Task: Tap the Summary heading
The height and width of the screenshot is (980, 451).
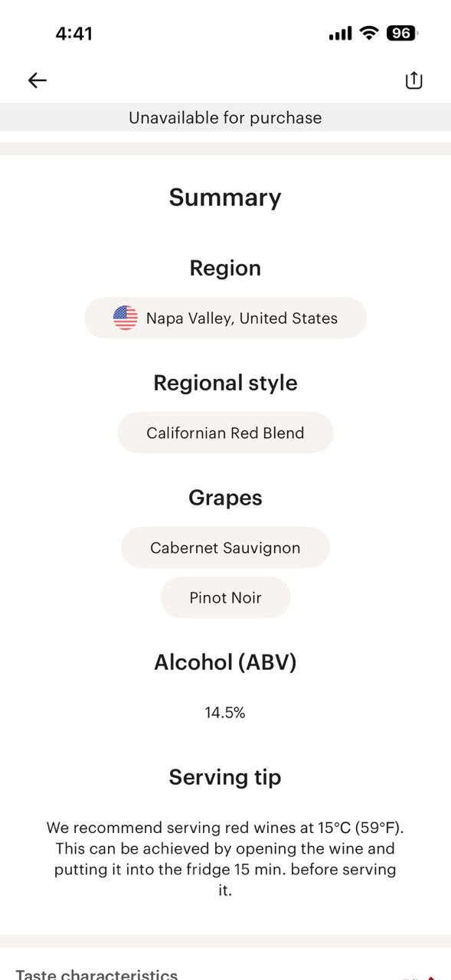Action: coord(225,197)
